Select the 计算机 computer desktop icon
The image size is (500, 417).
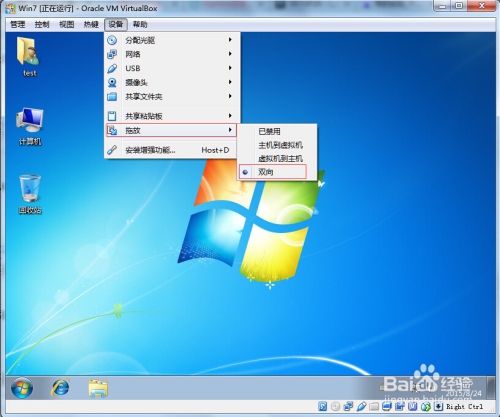pyautogui.click(x=30, y=127)
